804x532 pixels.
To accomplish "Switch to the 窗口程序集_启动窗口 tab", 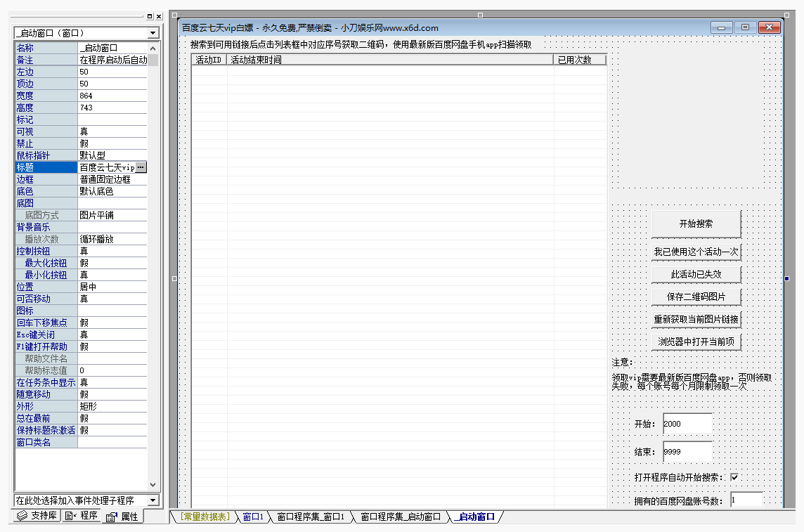I will pyautogui.click(x=400, y=517).
